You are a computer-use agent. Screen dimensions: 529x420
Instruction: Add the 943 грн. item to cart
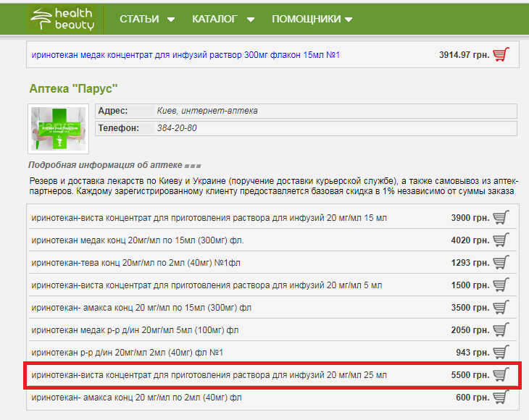pos(501,353)
